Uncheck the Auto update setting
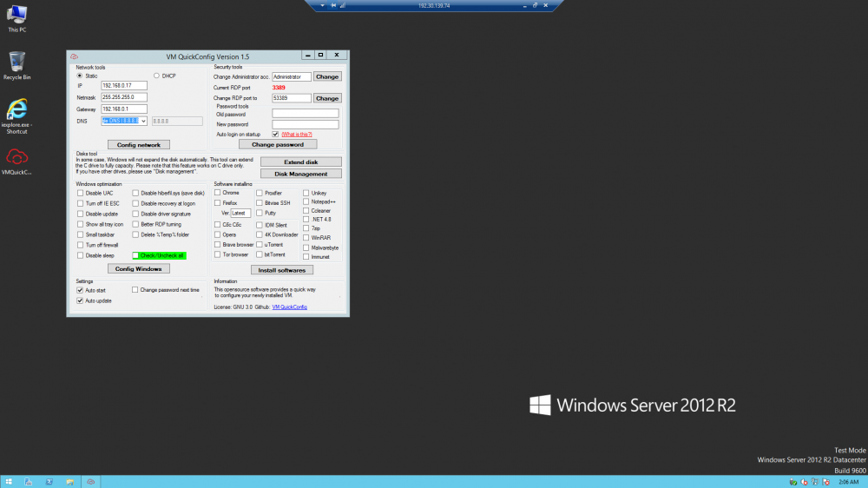The width and height of the screenshot is (868, 488). pyautogui.click(x=80, y=300)
